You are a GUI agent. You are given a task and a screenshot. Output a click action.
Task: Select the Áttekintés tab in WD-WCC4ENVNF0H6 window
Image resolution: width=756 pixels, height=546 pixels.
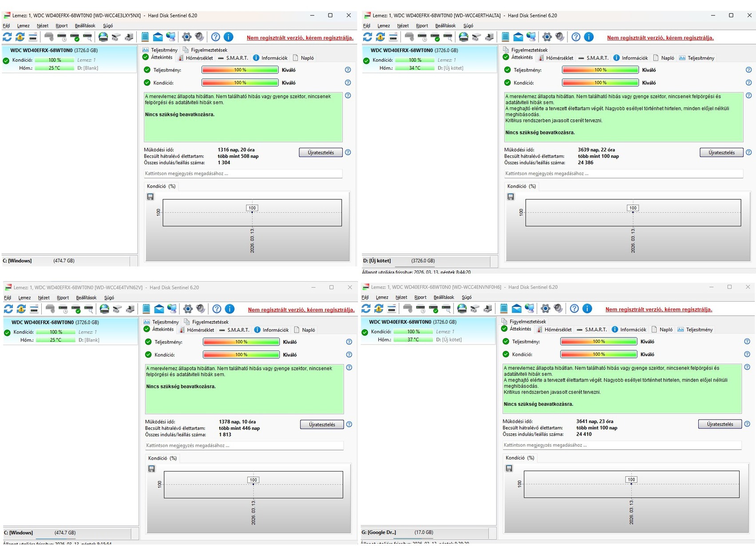[x=516, y=329]
